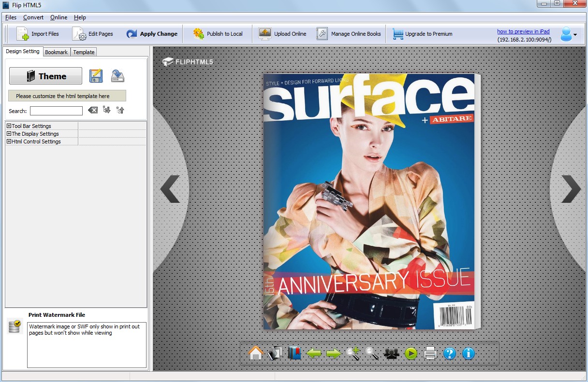Click the save settings floppy disk icon

coord(96,76)
